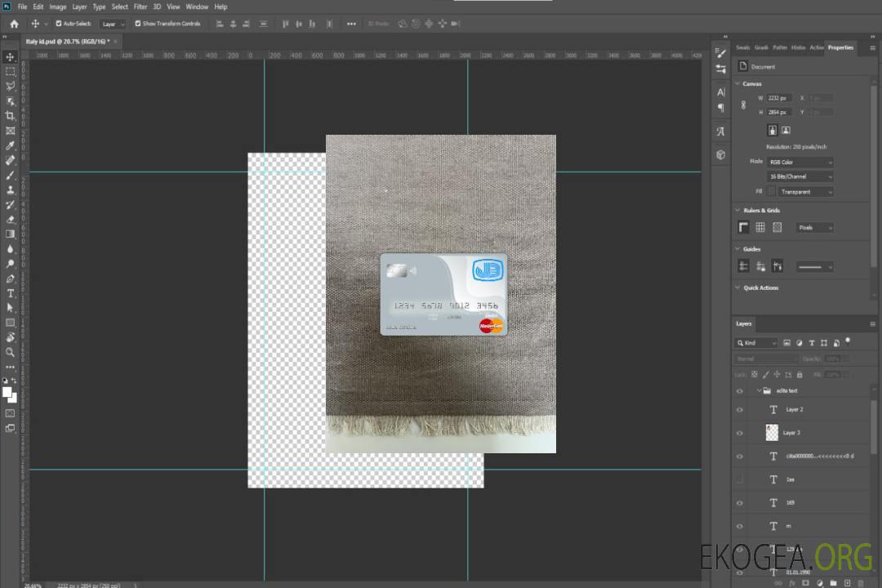Toggle the grid icon in Rulers & Grids
Screen dimensions: 882x588
pos(760,227)
